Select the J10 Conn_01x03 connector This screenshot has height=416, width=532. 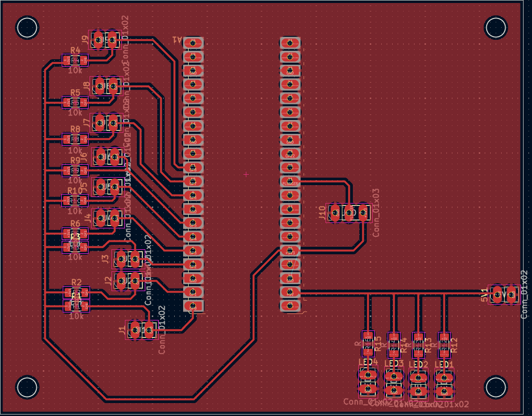tap(347, 213)
